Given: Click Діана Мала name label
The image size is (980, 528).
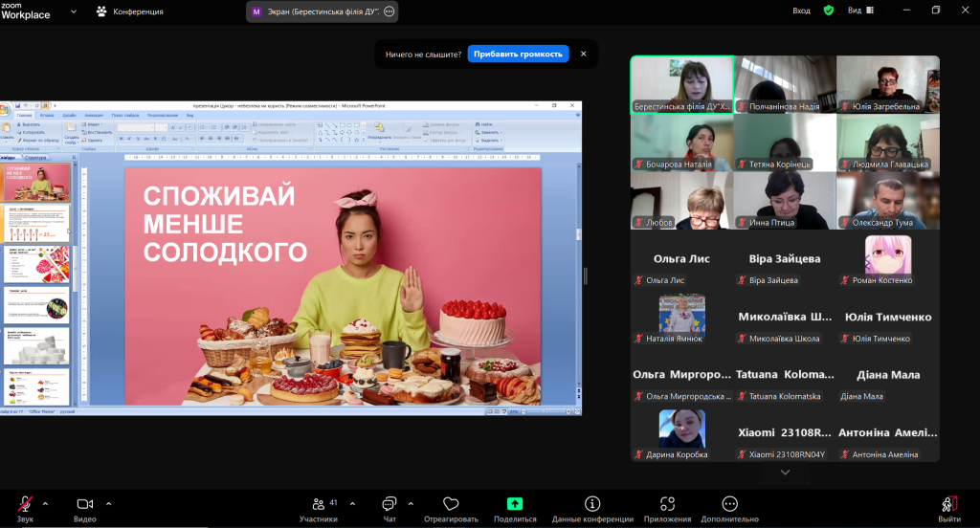Looking at the screenshot, I should click(862, 396).
